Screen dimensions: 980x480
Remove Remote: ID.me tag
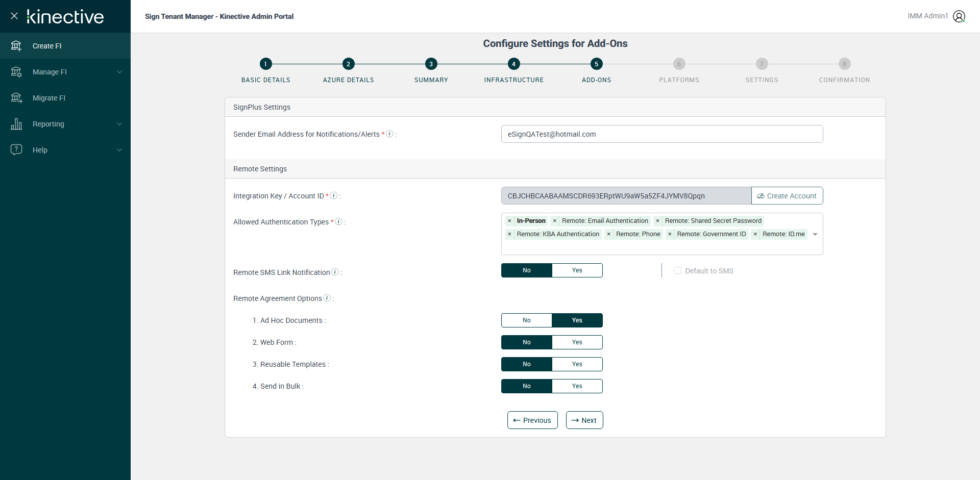point(755,234)
